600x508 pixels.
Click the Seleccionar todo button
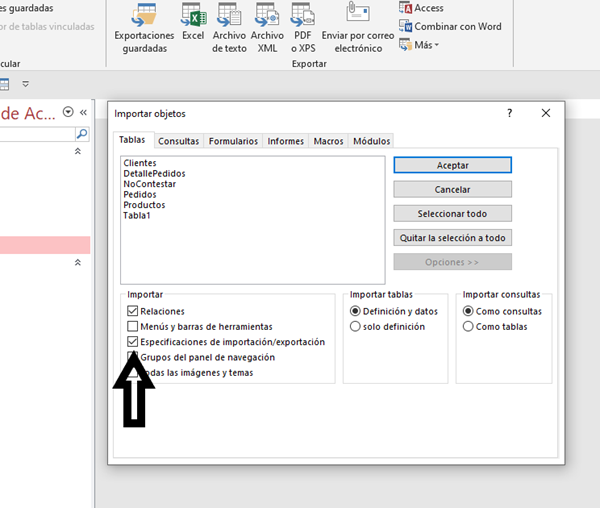(452, 213)
